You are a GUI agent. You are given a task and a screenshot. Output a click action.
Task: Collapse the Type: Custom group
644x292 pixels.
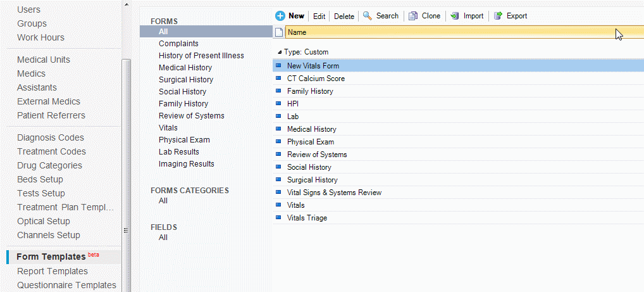click(280, 52)
